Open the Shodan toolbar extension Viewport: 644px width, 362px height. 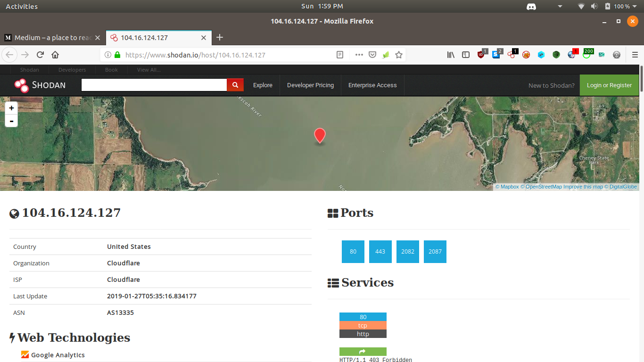coord(512,54)
